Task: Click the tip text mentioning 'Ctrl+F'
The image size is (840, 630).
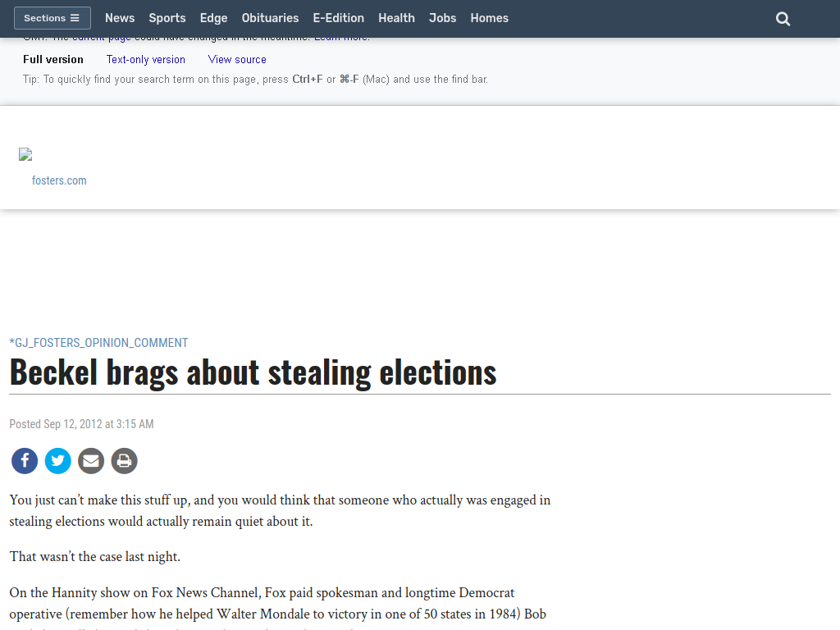Action: coord(255,80)
